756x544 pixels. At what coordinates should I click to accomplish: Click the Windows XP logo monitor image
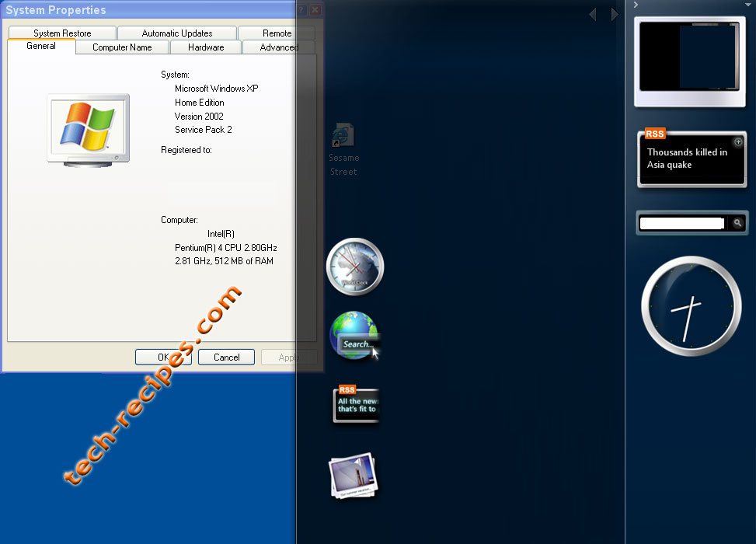[x=89, y=131]
